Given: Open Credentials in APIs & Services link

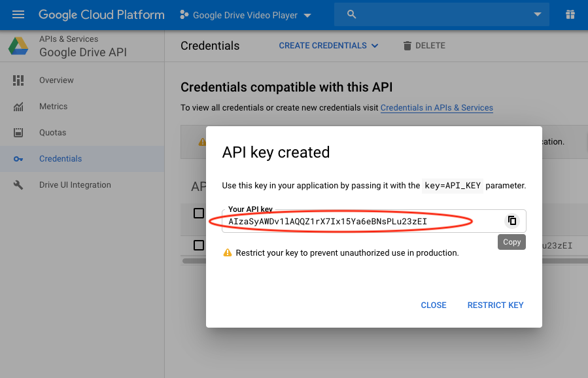Looking at the screenshot, I should (x=436, y=108).
